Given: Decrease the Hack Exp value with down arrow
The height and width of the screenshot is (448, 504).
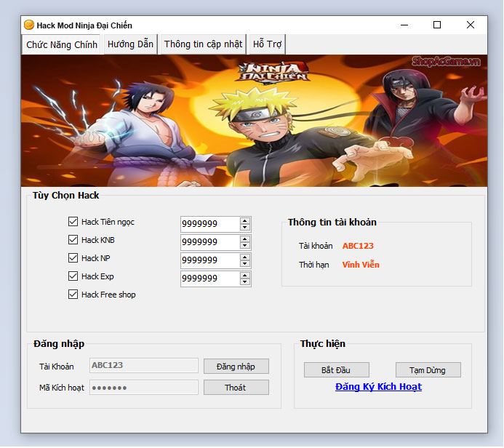Looking at the screenshot, I should coord(245,282).
